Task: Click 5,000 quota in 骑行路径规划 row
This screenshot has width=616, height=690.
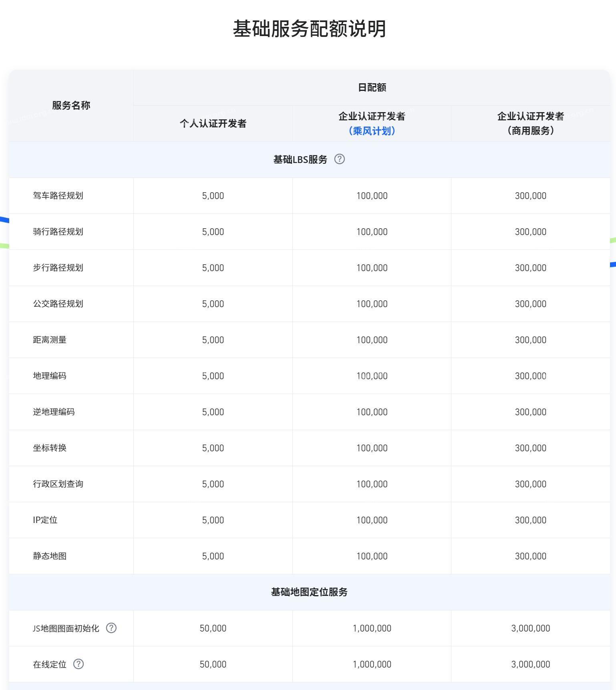Action: pyautogui.click(x=213, y=232)
